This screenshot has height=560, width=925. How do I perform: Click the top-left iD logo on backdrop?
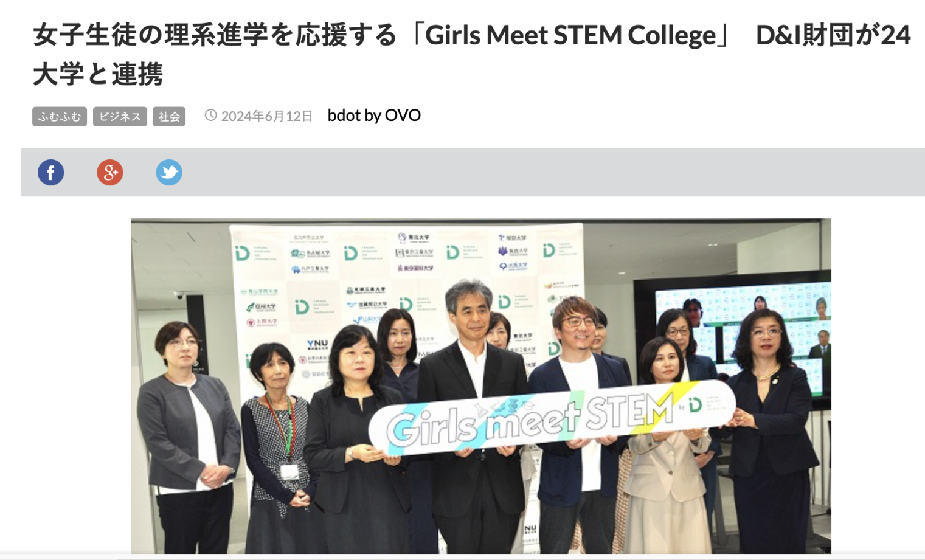[243, 254]
